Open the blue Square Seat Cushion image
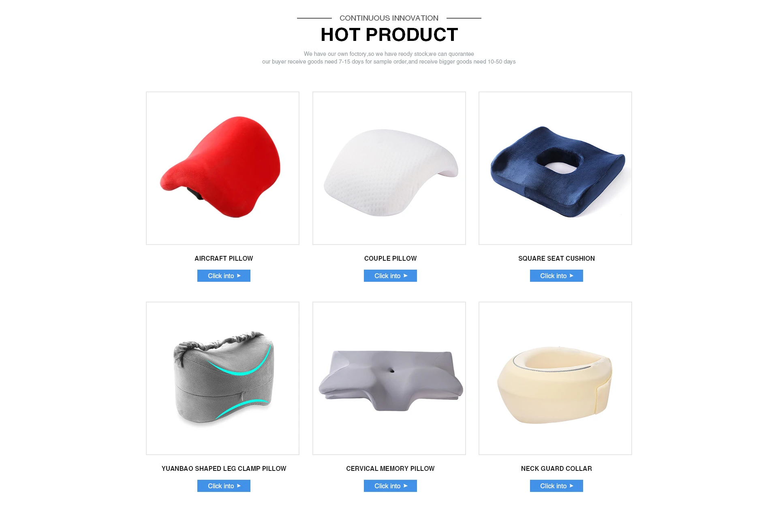778x532 pixels. (555, 168)
